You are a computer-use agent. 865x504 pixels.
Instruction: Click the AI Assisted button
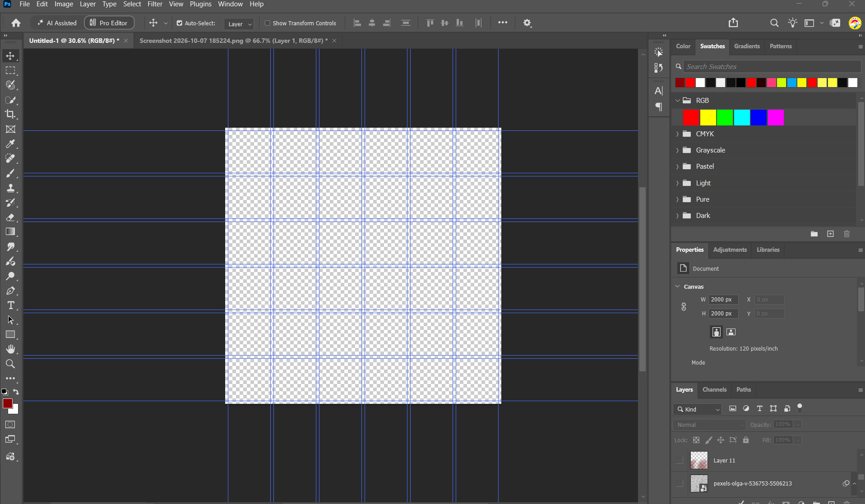[x=57, y=23]
